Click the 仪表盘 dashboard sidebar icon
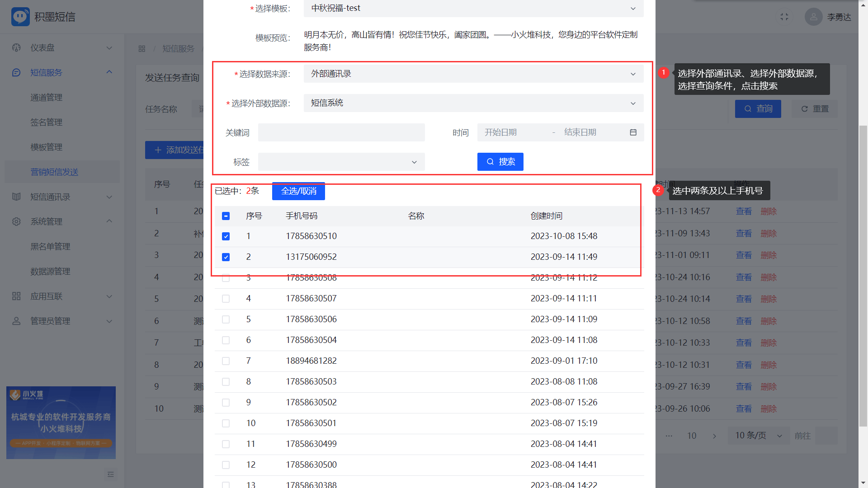Viewport: 868px width, 488px height. (x=17, y=48)
